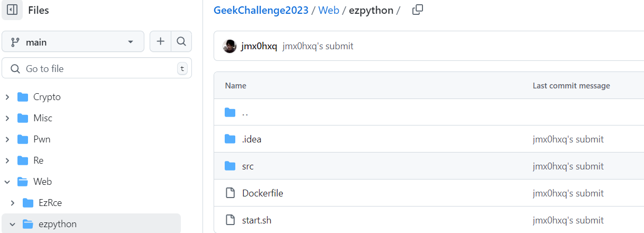Select the Re folder in tree

[x=38, y=160]
